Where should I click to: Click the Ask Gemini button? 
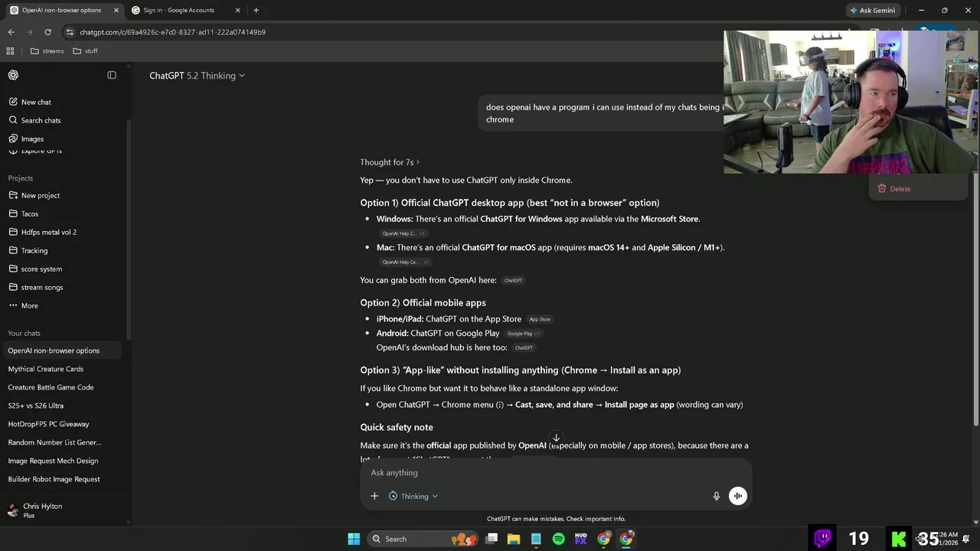(872, 10)
